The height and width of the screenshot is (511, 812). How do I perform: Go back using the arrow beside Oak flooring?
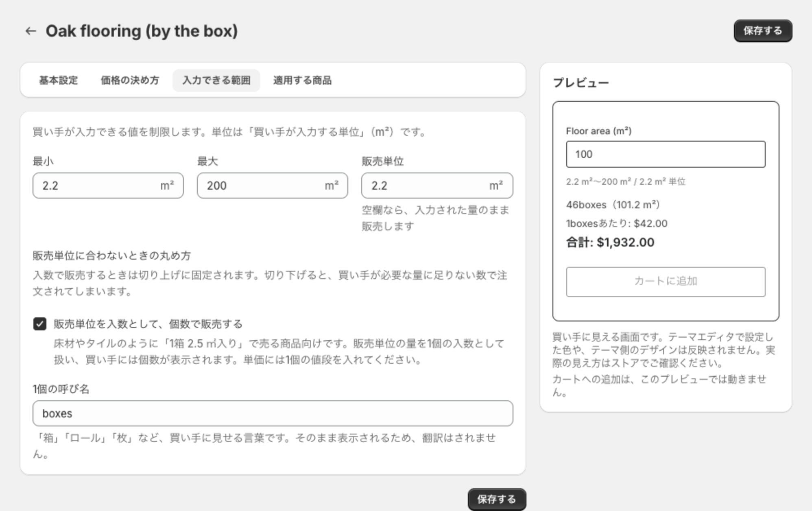tap(31, 31)
